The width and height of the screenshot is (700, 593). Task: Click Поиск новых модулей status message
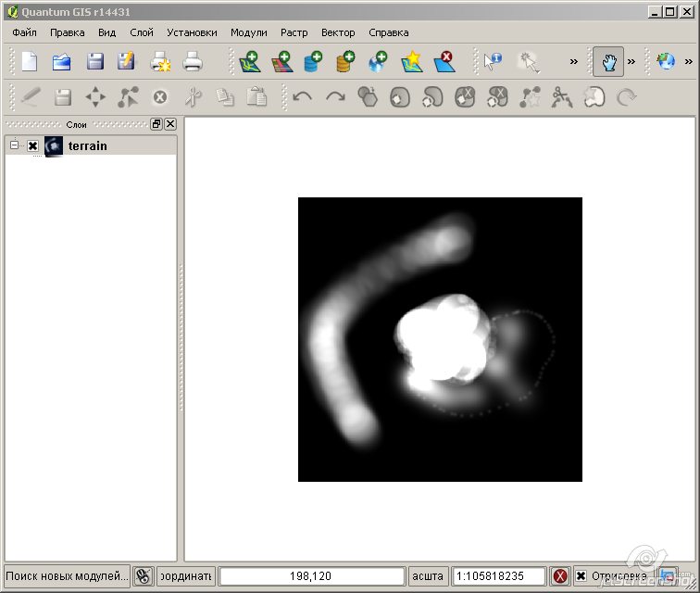[x=67, y=576]
